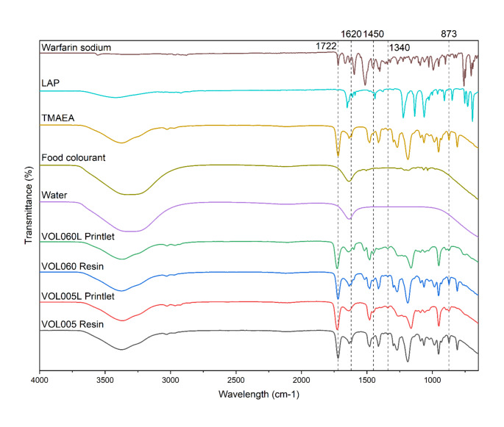Image resolution: width=504 pixels, height=427 pixels.
Task: Click the 873 peak annotation
Action: pyautogui.click(x=449, y=34)
